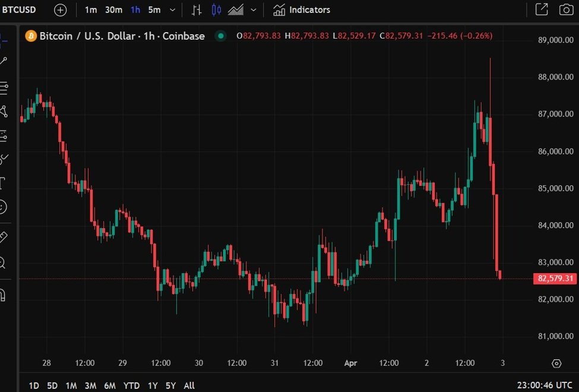This screenshot has width=579, height=392.
Task: Switch to the YTD date range
Action: 131,385
